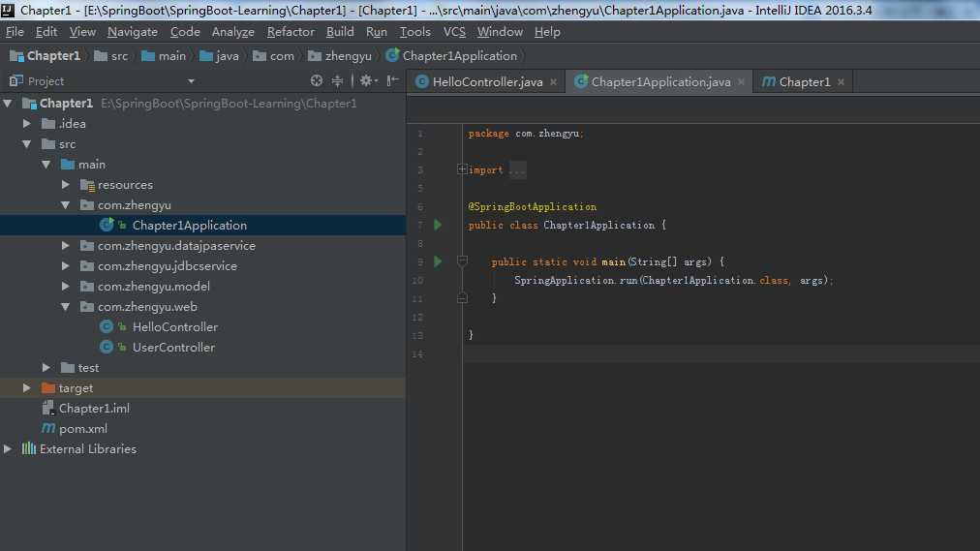Viewport: 980px width, 551px height.
Task: Click the Chapter1.iml file icon
Action: coord(48,408)
